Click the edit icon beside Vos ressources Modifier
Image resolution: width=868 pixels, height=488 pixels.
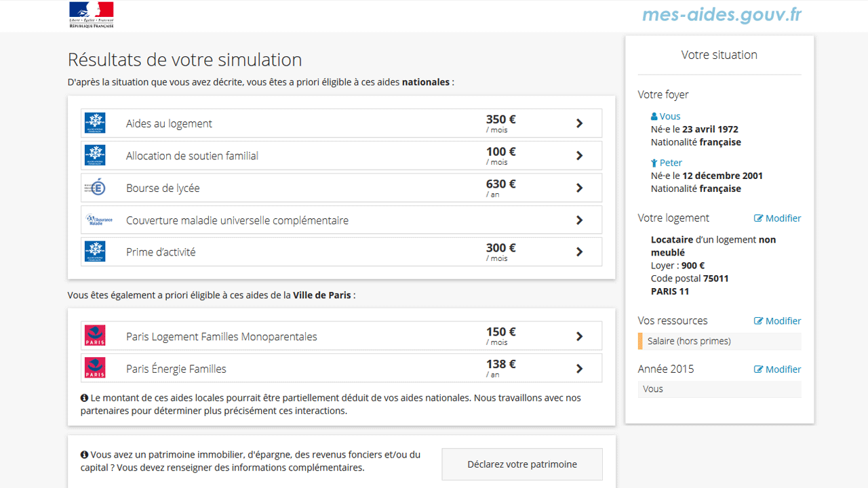tap(759, 321)
